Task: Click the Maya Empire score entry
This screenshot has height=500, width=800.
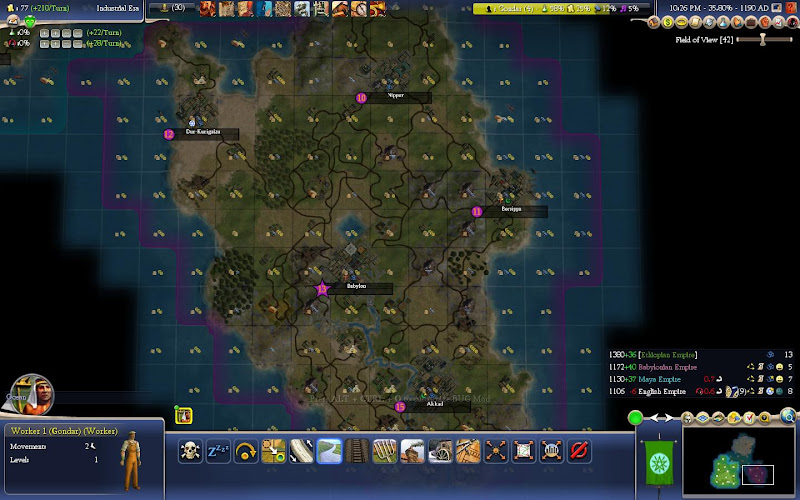Action: tap(659, 379)
